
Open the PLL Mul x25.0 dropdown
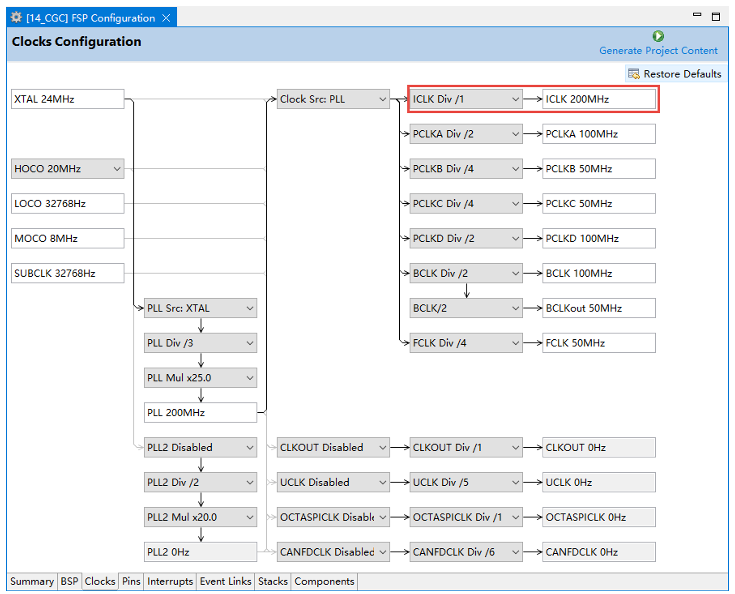coord(200,378)
